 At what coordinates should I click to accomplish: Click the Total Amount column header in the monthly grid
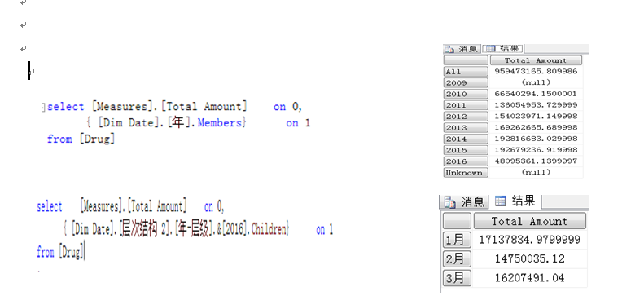[530, 221]
